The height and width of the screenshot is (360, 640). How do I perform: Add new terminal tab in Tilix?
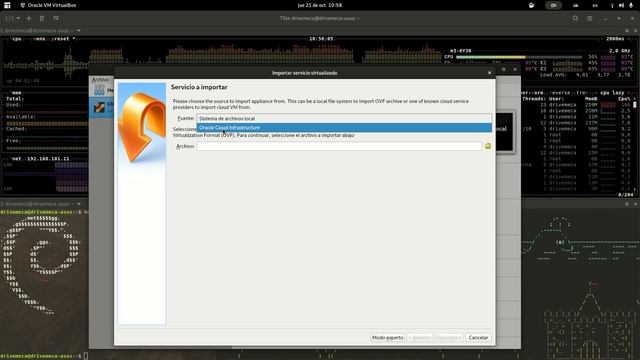pos(29,18)
